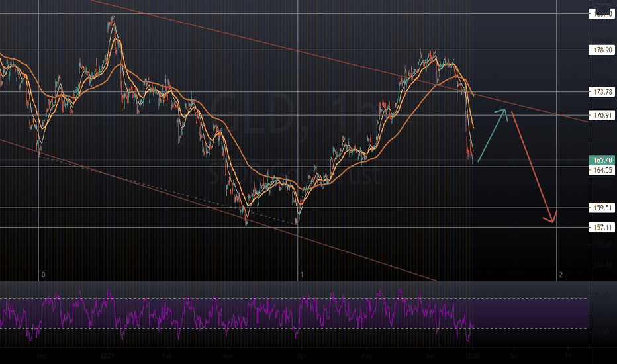Click the Jul label on the time axis

pos(514,356)
